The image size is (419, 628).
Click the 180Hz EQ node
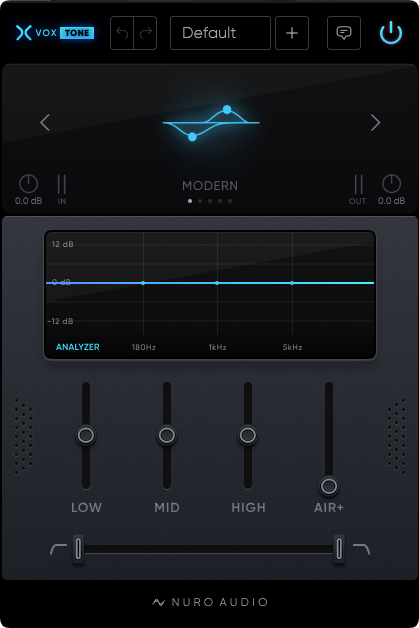pos(143,283)
